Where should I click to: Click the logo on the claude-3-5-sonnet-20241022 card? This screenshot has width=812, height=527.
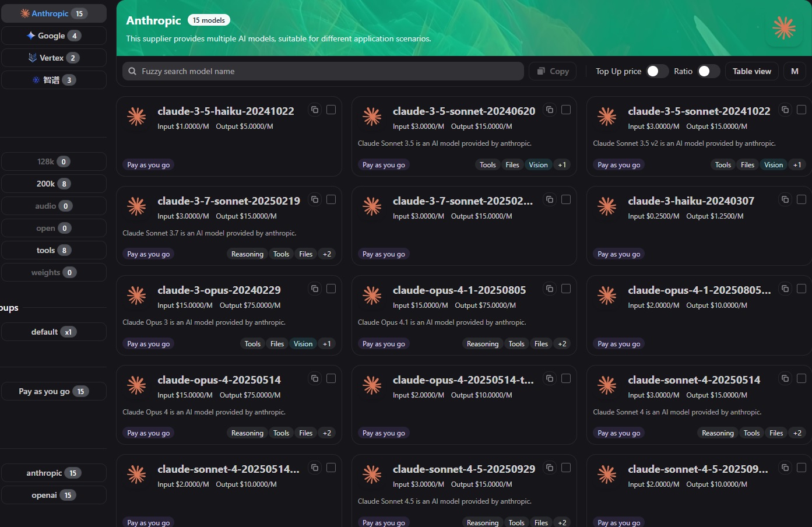[607, 117]
